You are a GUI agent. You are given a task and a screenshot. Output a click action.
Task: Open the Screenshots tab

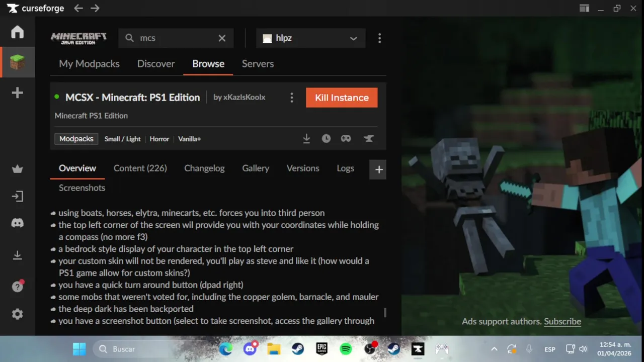[82, 188]
